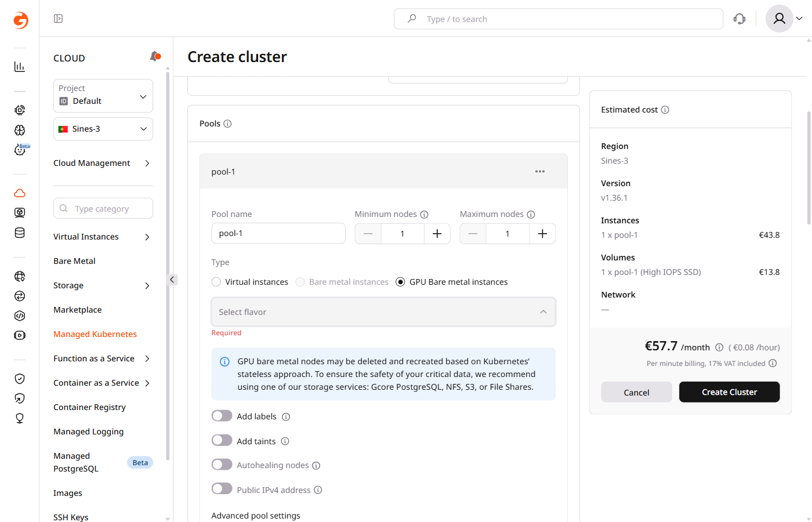The width and height of the screenshot is (812, 522).
Task: Open the Sines-3 region dropdown
Action: (x=103, y=129)
